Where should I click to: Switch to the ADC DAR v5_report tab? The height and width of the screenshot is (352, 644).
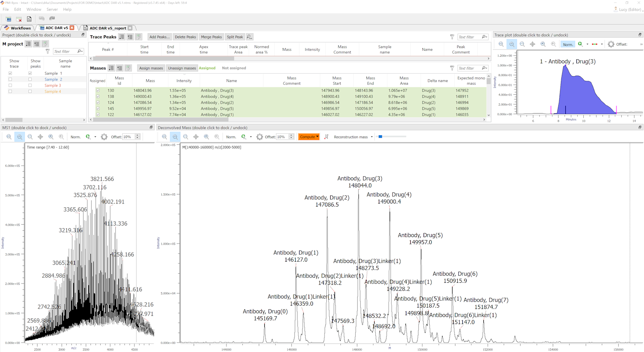click(108, 28)
